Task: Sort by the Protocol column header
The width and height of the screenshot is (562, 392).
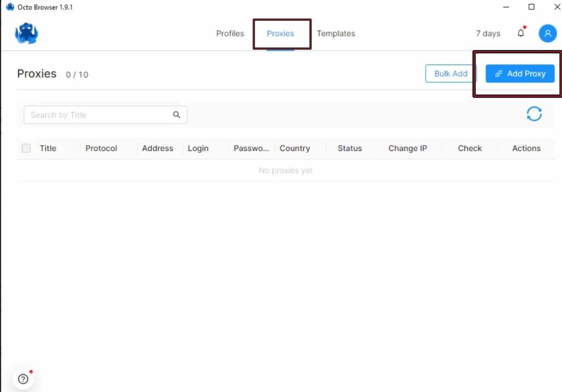Action: (102, 148)
